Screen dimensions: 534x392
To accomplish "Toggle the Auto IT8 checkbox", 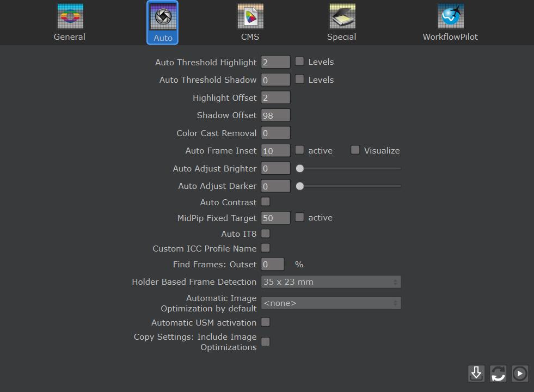I will click(x=266, y=234).
